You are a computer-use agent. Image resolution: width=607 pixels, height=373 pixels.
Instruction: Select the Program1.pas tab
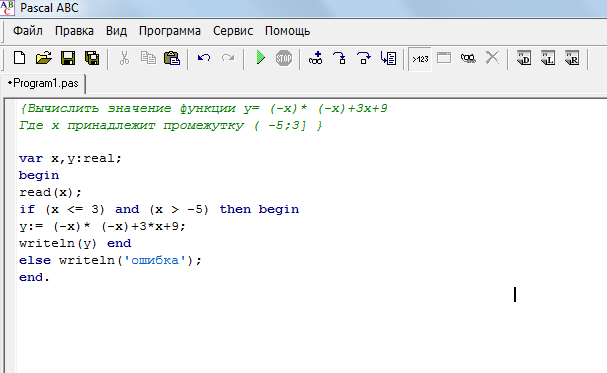[x=43, y=83]
